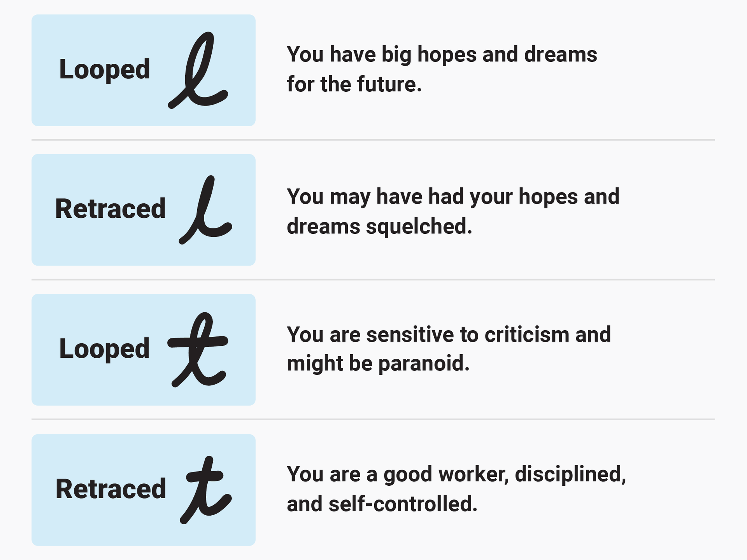The width and height of the screenshot is (747, 560).
Task: Click the blue card showing looped t
Action: click(x=144, y=350)
